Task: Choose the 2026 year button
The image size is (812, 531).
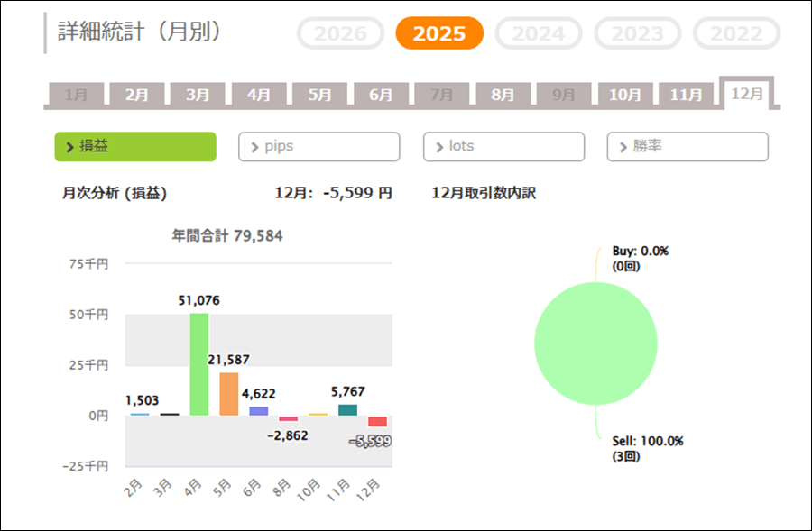Action: [x=340, y=34]
